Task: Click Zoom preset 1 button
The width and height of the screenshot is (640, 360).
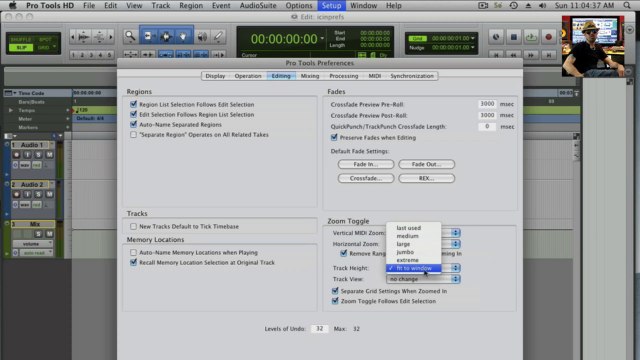Action: coord(73,55)
